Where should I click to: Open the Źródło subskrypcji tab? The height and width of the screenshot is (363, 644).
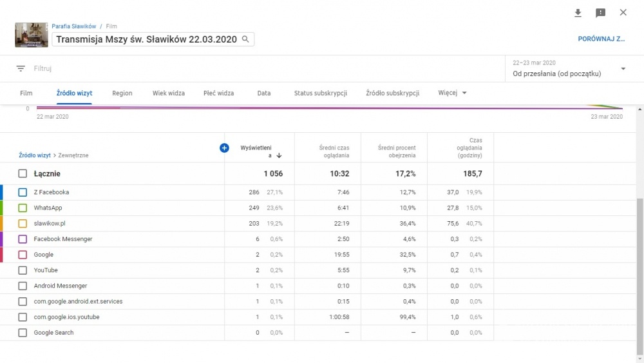pos(393,93)
